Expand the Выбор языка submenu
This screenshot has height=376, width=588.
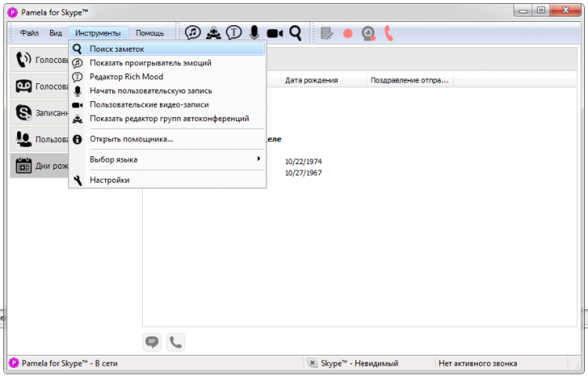tap(167, 159)
